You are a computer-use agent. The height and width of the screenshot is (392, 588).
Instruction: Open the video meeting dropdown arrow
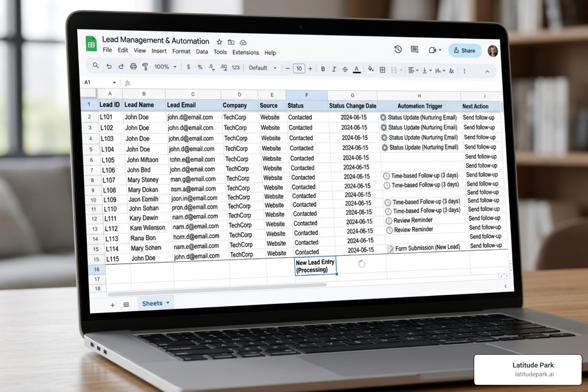[x=440, y=50]
